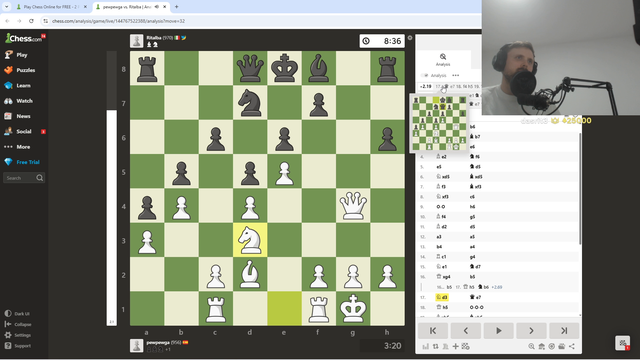Step back one move
This screenshot has height=360, width=640.
(466, 331)
